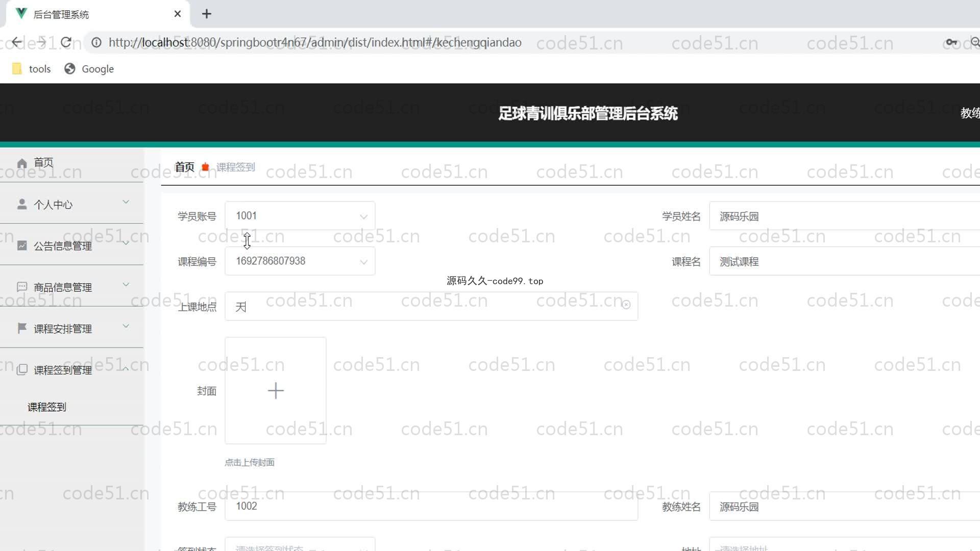Viewport: 980px width, 551px height.
Task: Close the 后台管理系统 tab
Action: (177, 14)
